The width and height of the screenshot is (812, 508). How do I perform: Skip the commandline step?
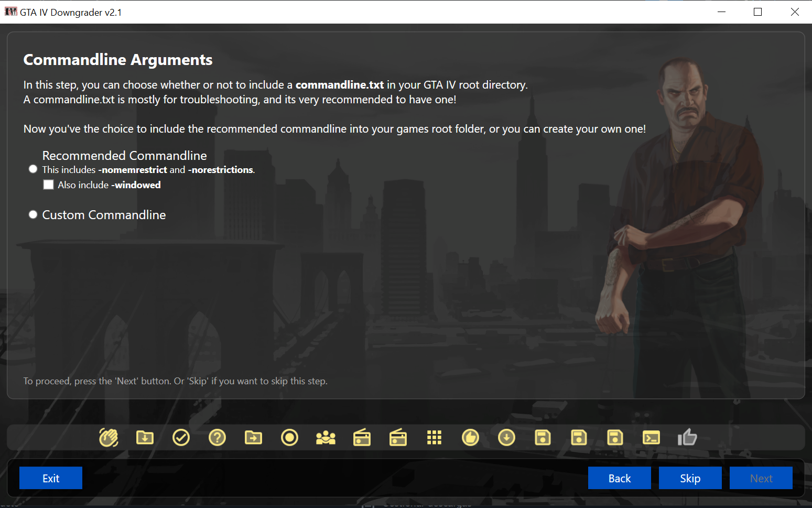tap(690, 478)
